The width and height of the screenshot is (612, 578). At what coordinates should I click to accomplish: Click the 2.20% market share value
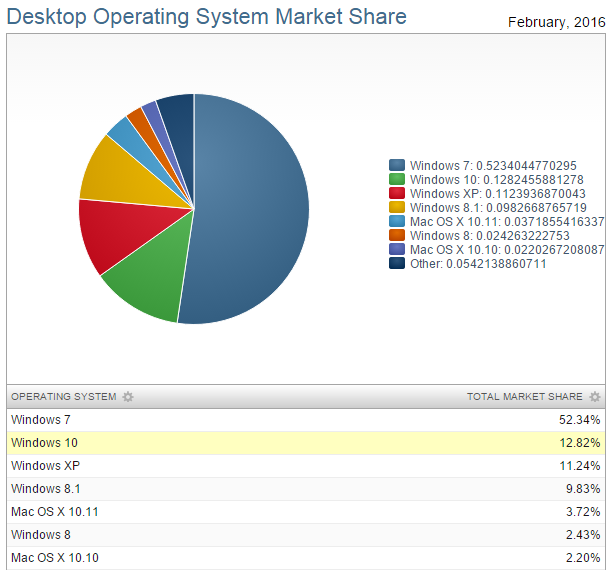[x=583, y=558]
